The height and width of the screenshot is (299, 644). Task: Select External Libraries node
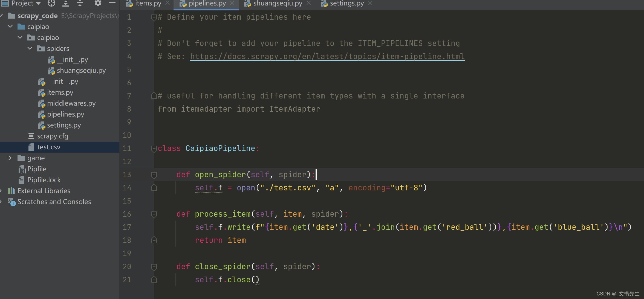tap(44, 191)
